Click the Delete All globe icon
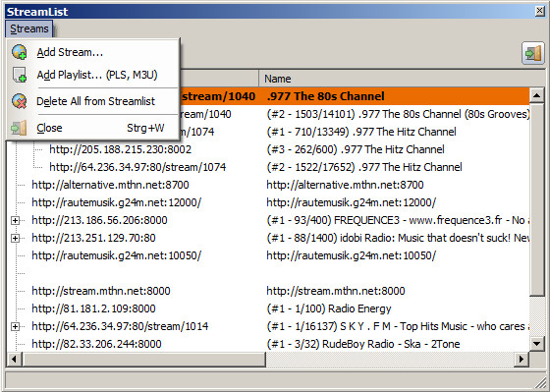The width and height of the screenshot is (550, 392). (x=19, y=101)
